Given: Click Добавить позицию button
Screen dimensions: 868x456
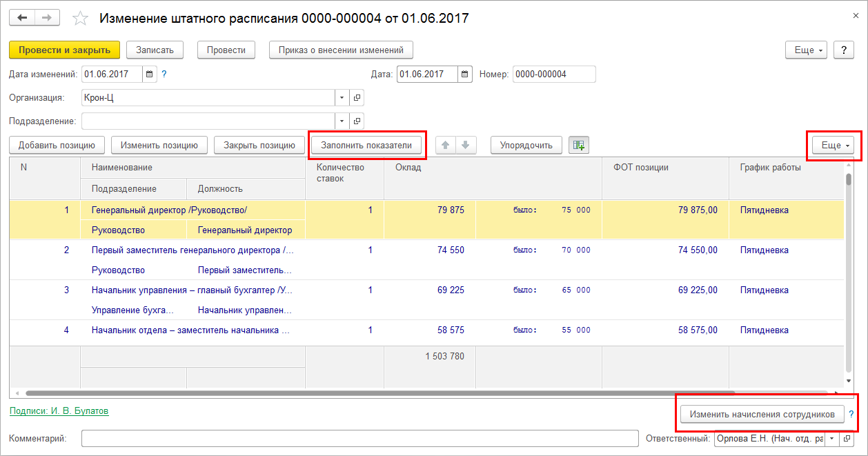Looking at the screenshot, I should point(57,145).
